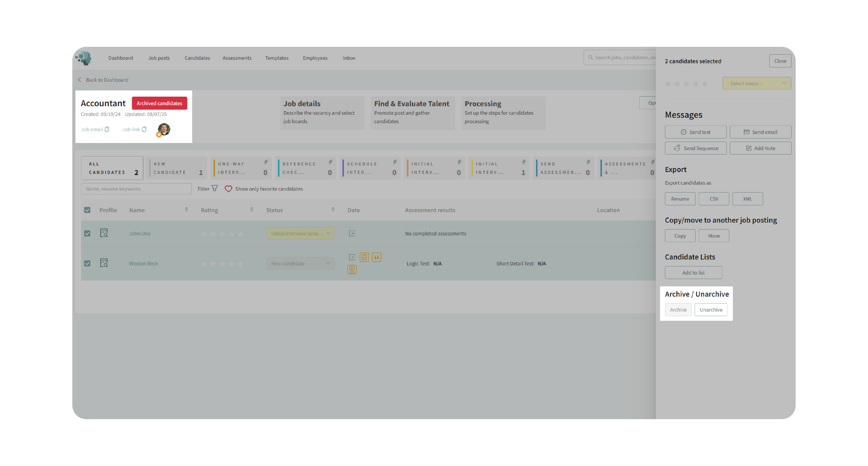Click Weston Beck's assessment clipboard icon
Viewport: 868px width, 466px height.
(x=364, y=257)
